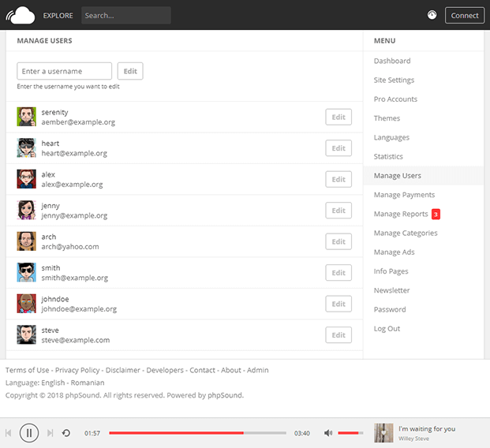The width and height of the screenshot is (490, 448).
Task: Open the now-playing track thumbnail
Action: pyautogui.click(x=383, y=433)
